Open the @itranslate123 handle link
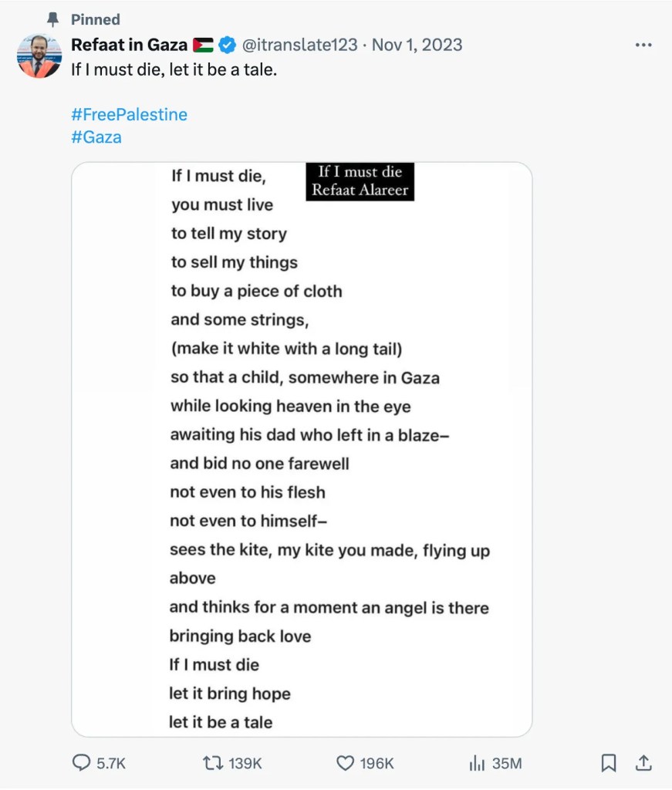 pyautogui.click(x=300, y=45)
